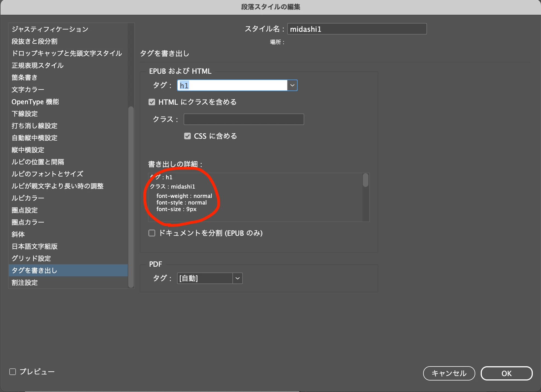Click the スタイル名 field containing midashi1
This screenshot has width=541, height=392.
pos(357,29)
